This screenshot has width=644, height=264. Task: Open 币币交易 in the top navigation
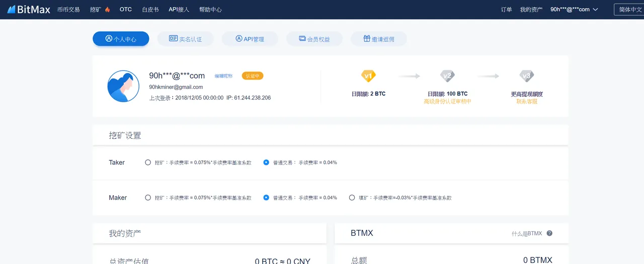tap(68, 10)
